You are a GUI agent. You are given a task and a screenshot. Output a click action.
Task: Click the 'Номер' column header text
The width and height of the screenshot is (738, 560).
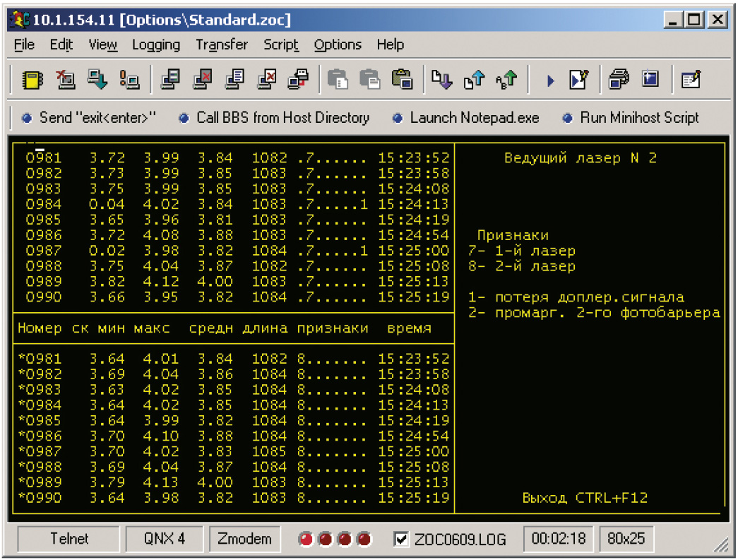[40, 328]
